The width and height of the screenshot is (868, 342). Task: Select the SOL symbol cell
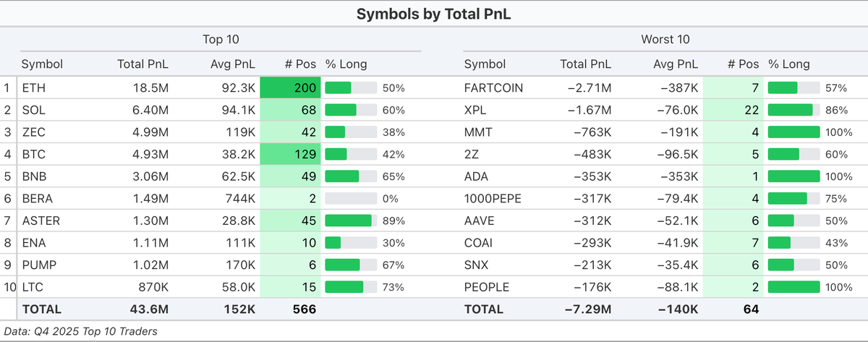(33, 111)
